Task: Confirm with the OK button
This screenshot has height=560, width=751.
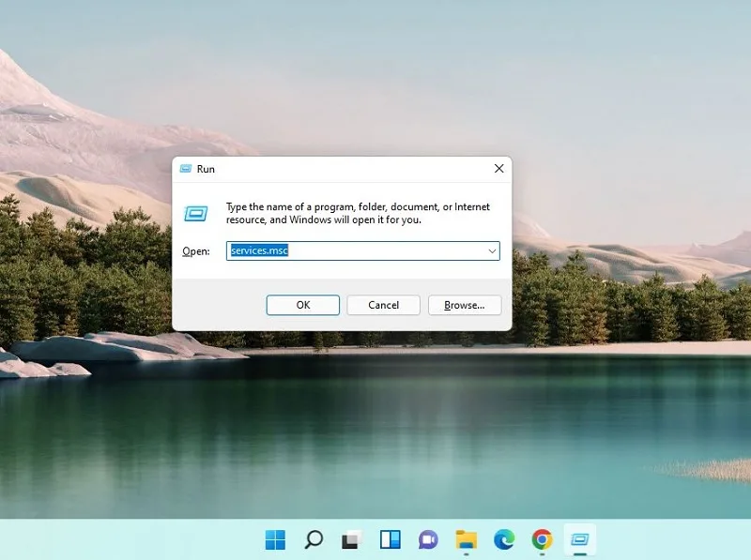Action: tap(302, 305)
